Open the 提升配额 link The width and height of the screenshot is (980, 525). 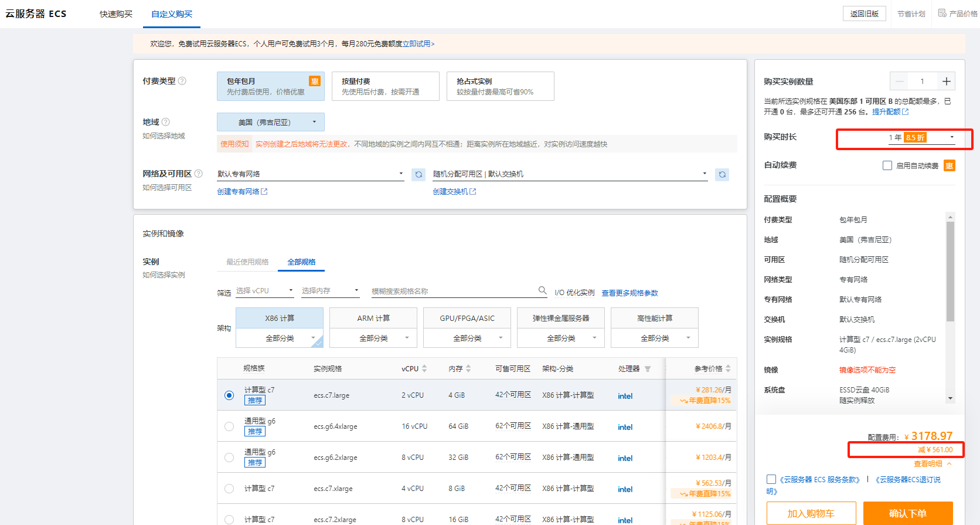tap(890, 111)
